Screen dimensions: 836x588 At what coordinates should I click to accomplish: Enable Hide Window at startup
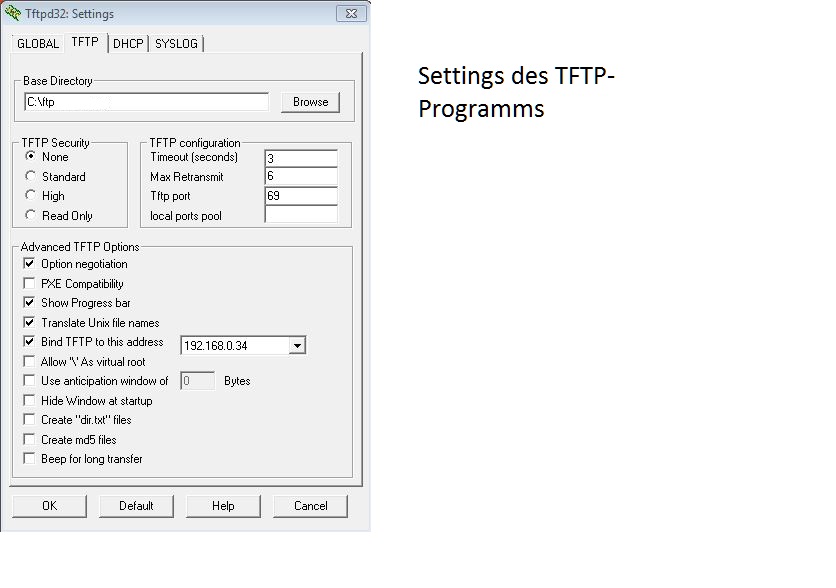pos(29,400)
